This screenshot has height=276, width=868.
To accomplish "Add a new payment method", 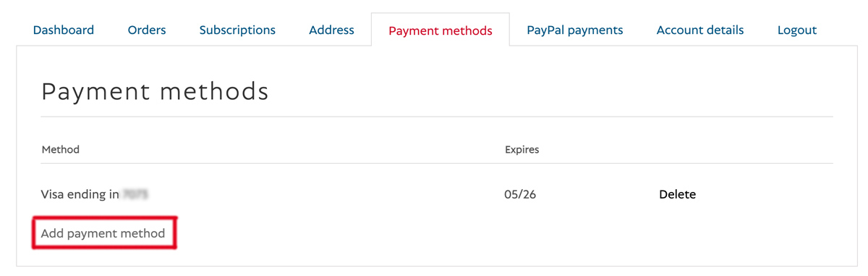I will [x=103, y=233].
